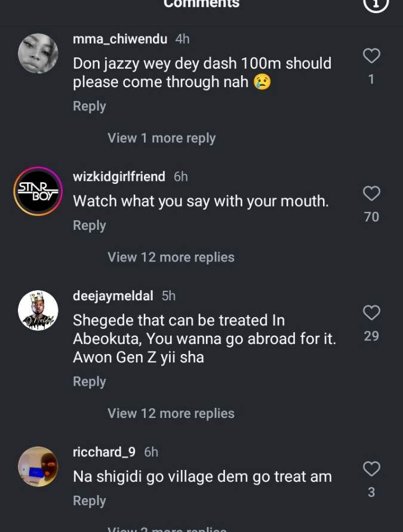Open mma_chiwendu's profile picture
This screenshot has height=532, width=403.
[38, 54]
